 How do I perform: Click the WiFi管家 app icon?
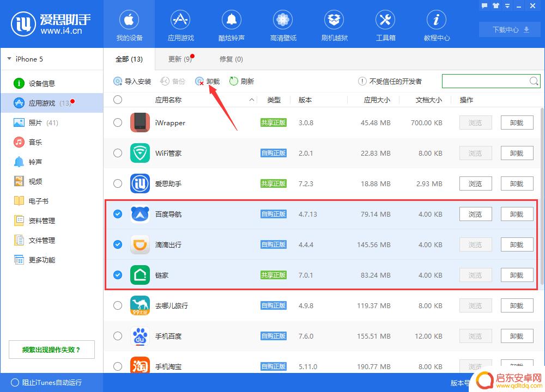pyautogui.click(x=140, y=153)
